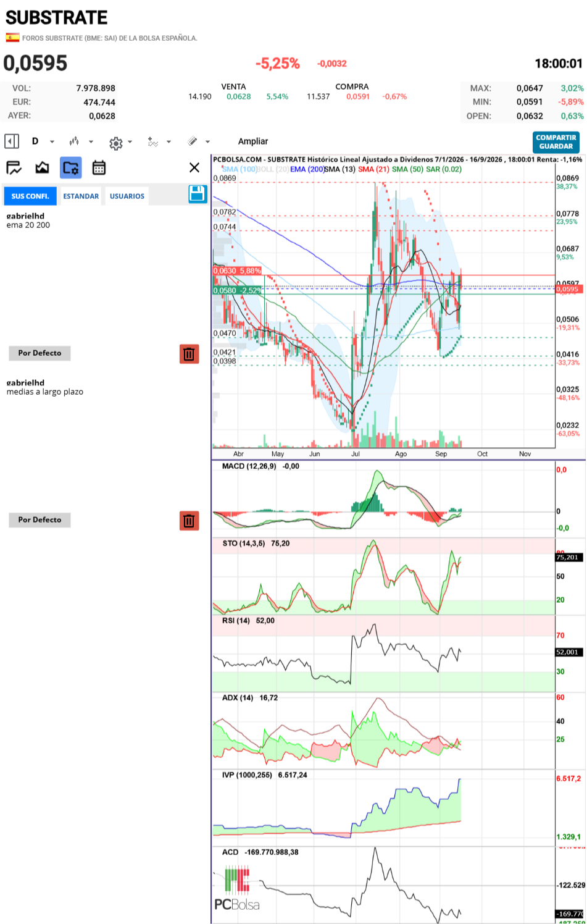Click the MAX value 0,0647
Screen dimensions: 587x924
coord(530,88)
